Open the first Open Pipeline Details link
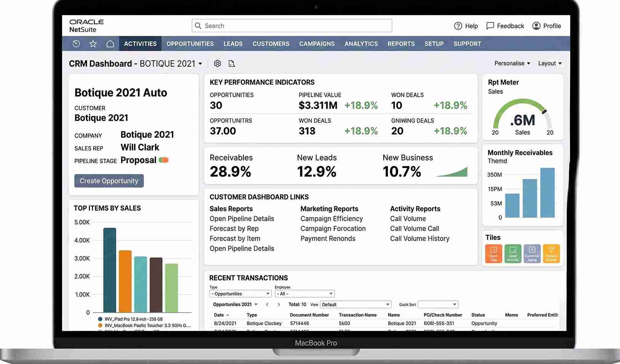 [242, 219]
